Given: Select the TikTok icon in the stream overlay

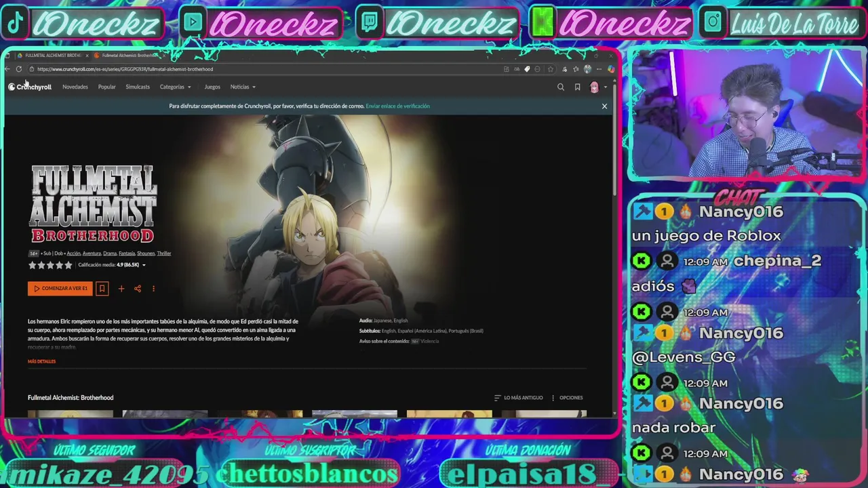Looking at the screenshot, I should pos(15,24).
